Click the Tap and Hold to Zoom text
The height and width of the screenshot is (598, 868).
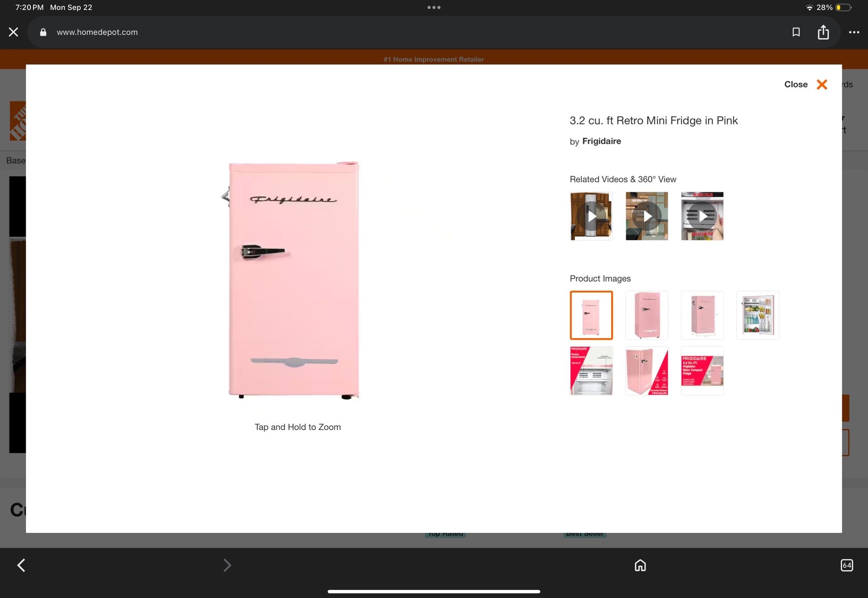(297, 427)
